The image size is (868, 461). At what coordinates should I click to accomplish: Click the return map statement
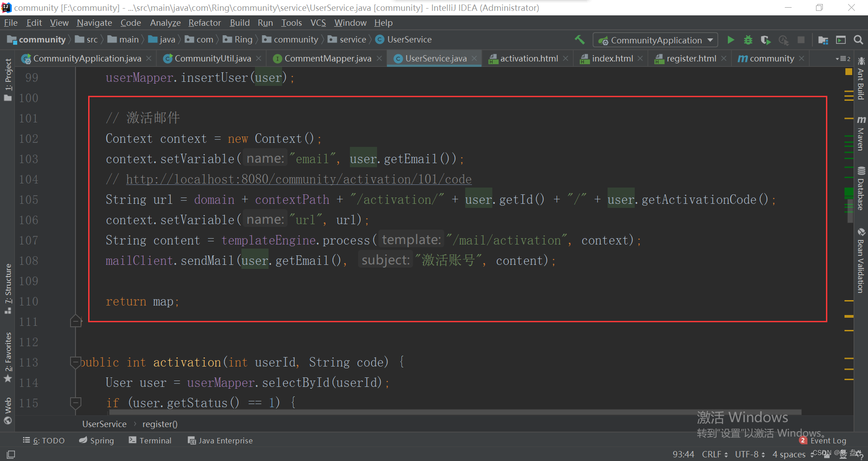tap(142, 301)
